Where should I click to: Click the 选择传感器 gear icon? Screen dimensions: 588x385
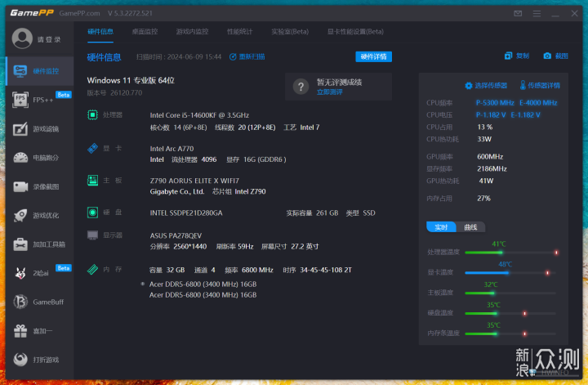point(469,86)
